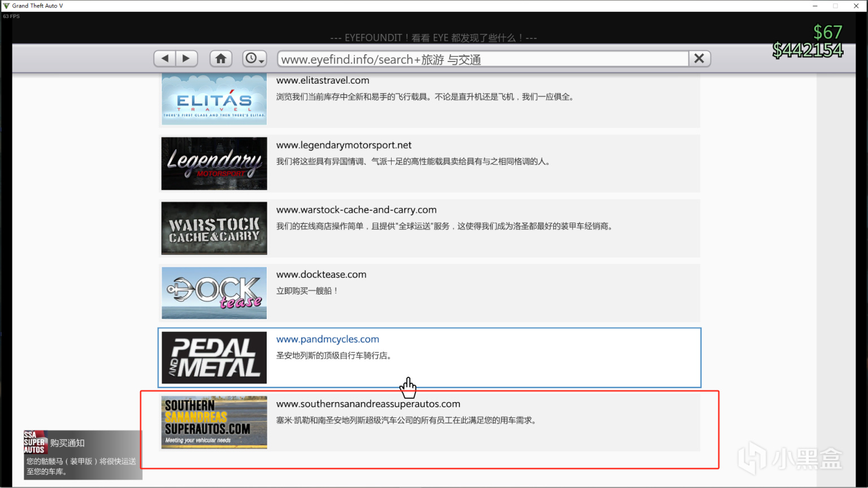Screen dimensions: 868x488
Task: Click the Legendary description about 高性能载具
Action: (x=414, y=162)
